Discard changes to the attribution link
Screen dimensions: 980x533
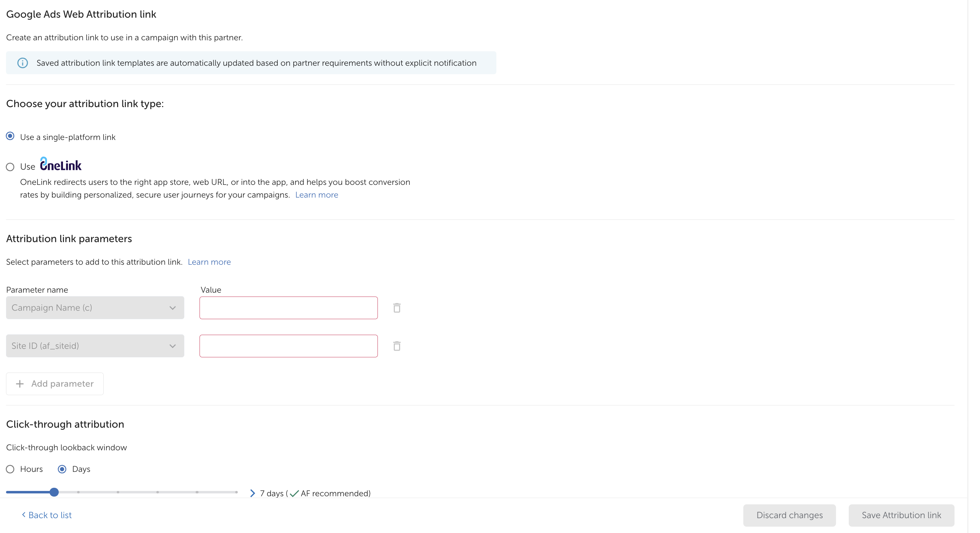789,515
